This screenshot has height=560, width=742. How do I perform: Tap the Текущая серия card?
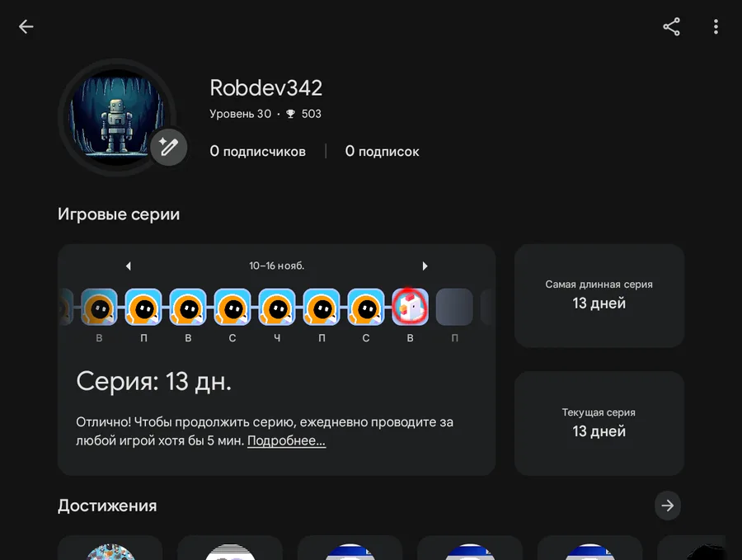click(x=599, y=423)
